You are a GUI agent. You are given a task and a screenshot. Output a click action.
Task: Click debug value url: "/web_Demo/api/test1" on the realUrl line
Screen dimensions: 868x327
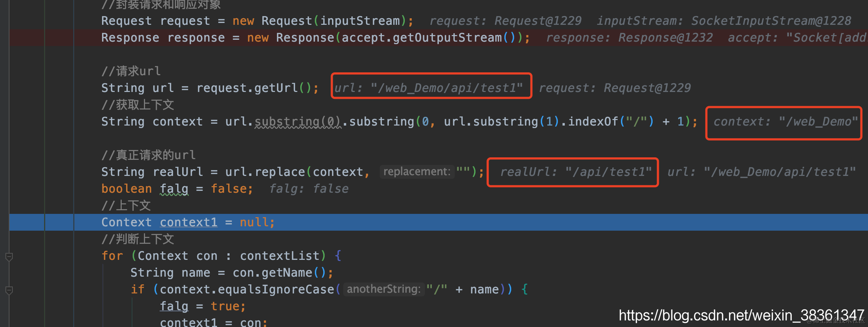(x=762, y=172)
